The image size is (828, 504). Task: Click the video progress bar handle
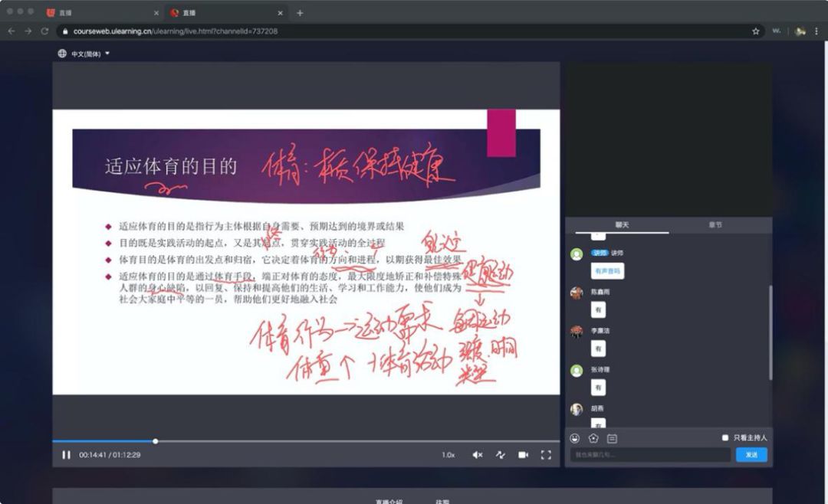(x=156, y=441)
